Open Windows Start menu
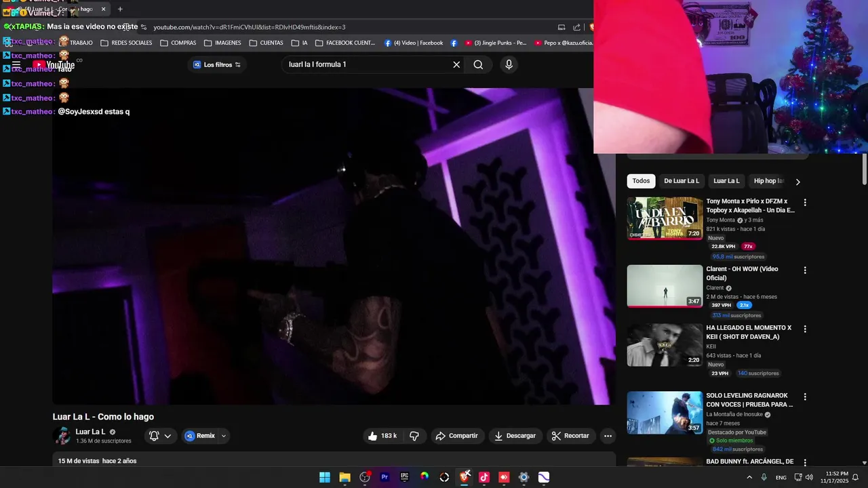 pos(325,477)
